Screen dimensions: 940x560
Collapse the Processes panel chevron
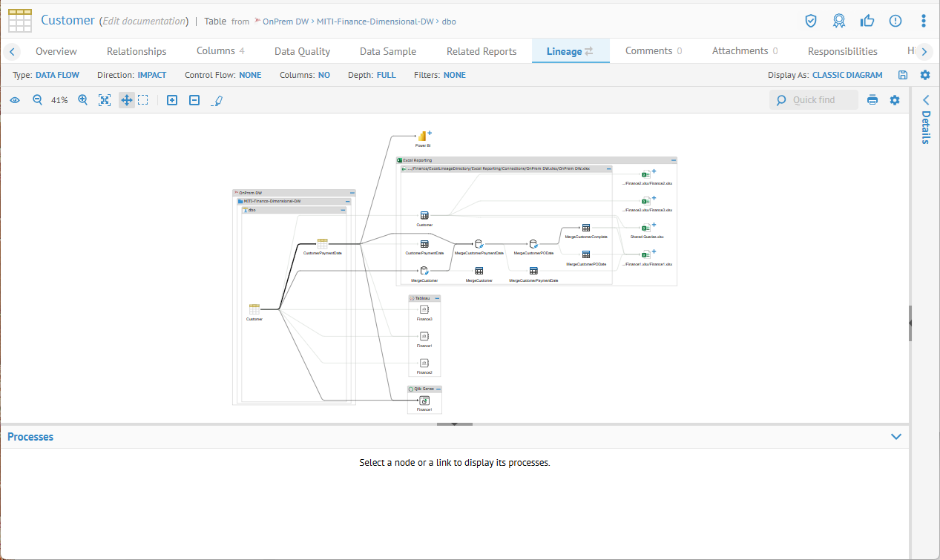[x=895, y=437]
